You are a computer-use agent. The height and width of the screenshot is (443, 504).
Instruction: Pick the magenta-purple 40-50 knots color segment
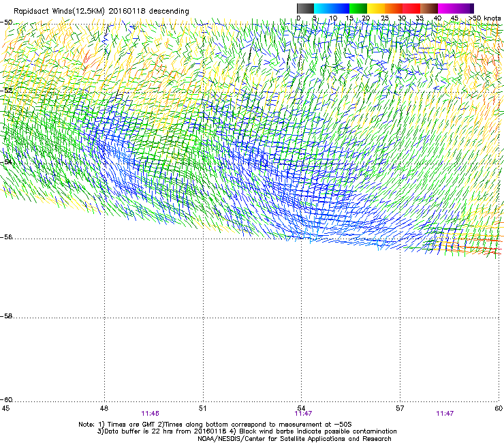pyautogui.click(x=456, y=8)
